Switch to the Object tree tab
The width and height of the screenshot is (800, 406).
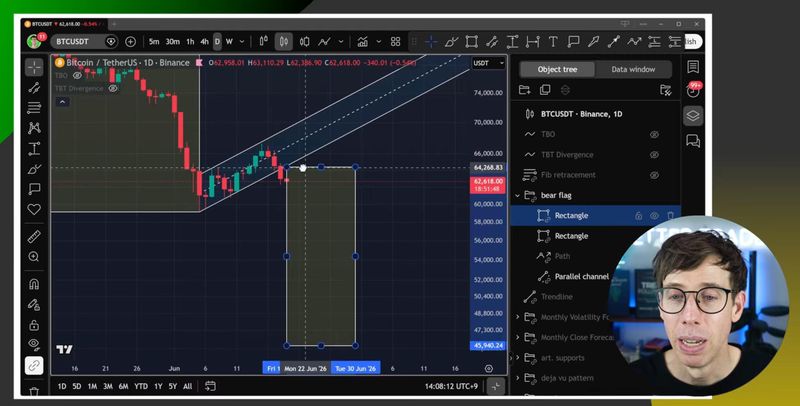click(x=557, y=69)
